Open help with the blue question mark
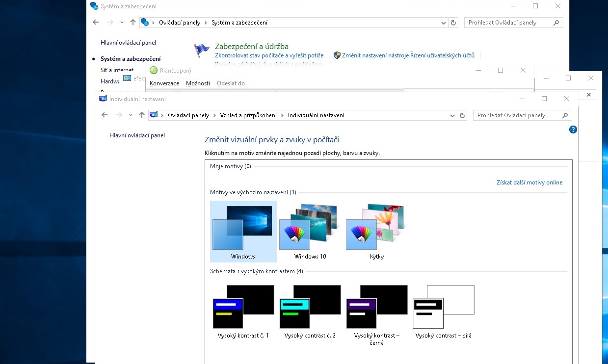 [x=573, y=130]
